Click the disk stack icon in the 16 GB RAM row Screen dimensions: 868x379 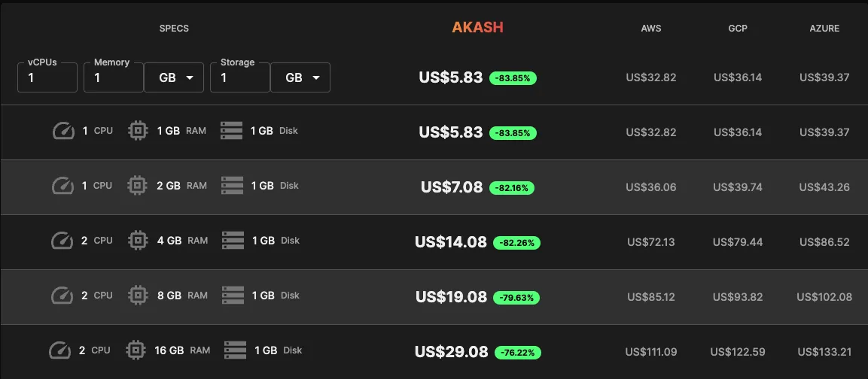point(236,350)
